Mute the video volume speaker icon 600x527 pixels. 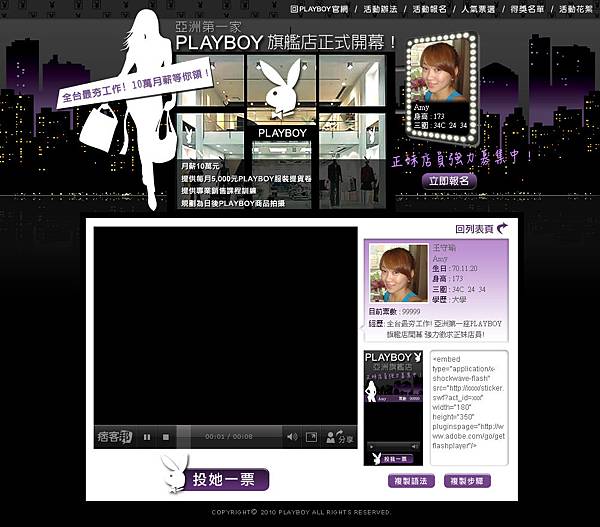point(292,437)
